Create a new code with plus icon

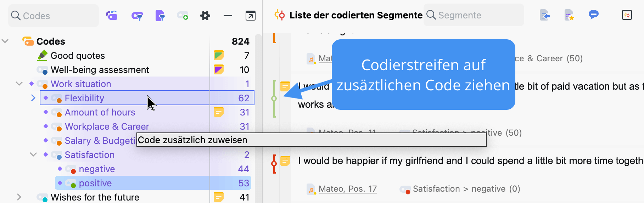coord(183,16)
